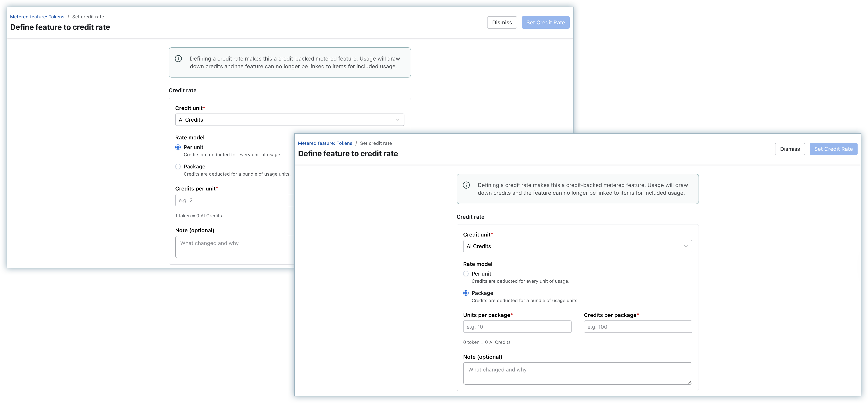Click the info icon in the front window notice
Image resolution: width=868 pixels, height=403 pixels.
(x=466, y=185)
